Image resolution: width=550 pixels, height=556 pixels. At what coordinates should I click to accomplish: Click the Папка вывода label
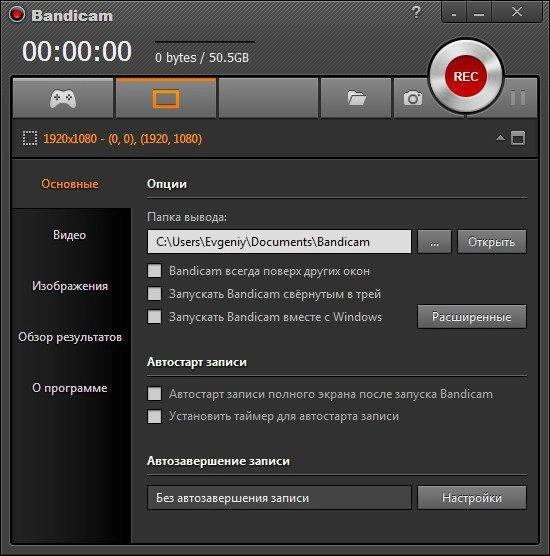pos(187,217)
